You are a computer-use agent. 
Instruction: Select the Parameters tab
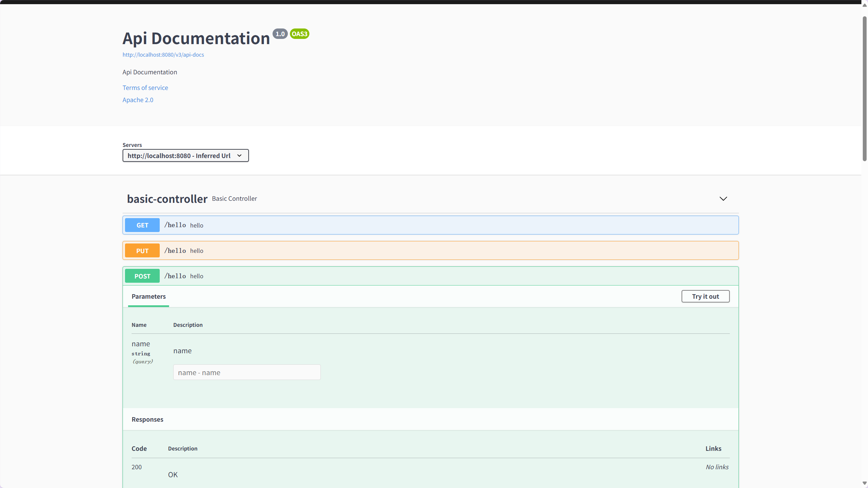149,296
